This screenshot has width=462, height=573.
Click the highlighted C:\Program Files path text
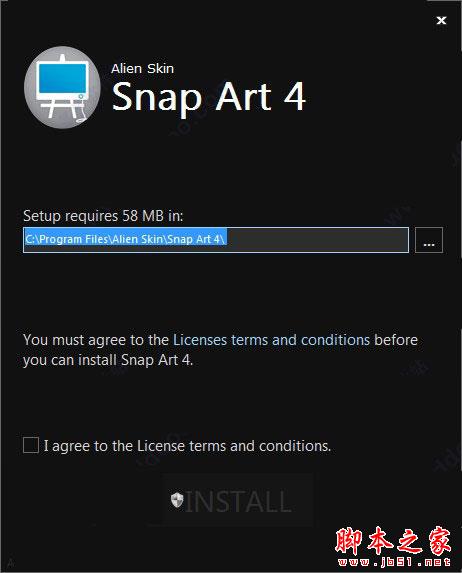pyautogui.click(x=125, y=239)
